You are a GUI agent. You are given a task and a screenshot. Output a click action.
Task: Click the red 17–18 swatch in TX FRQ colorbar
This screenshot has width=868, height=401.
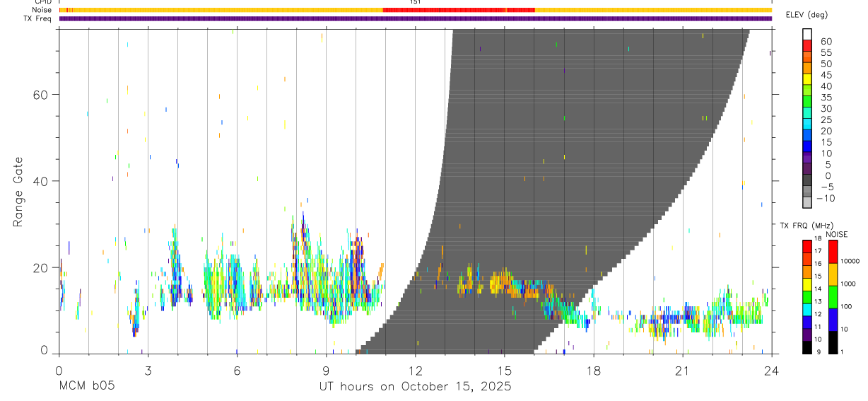point(807,246)
